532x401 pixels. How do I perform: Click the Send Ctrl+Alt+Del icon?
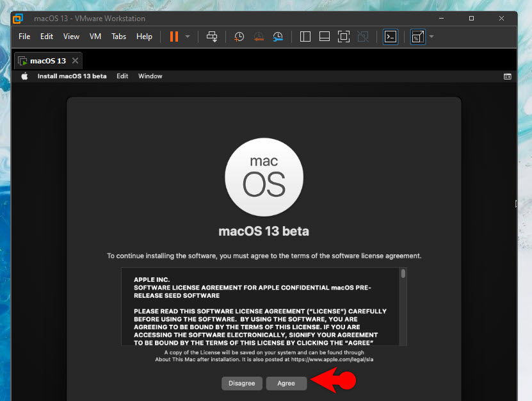[212, 37]
